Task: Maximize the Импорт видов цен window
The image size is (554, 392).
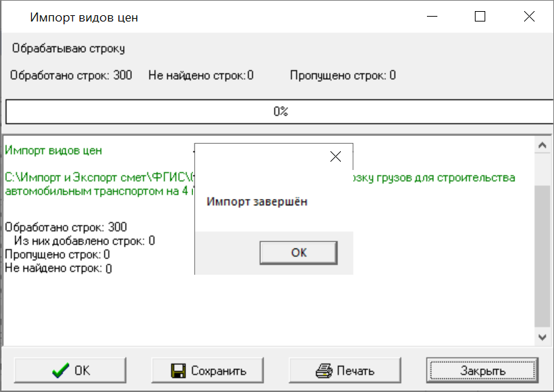Action: tap(480, 16)
